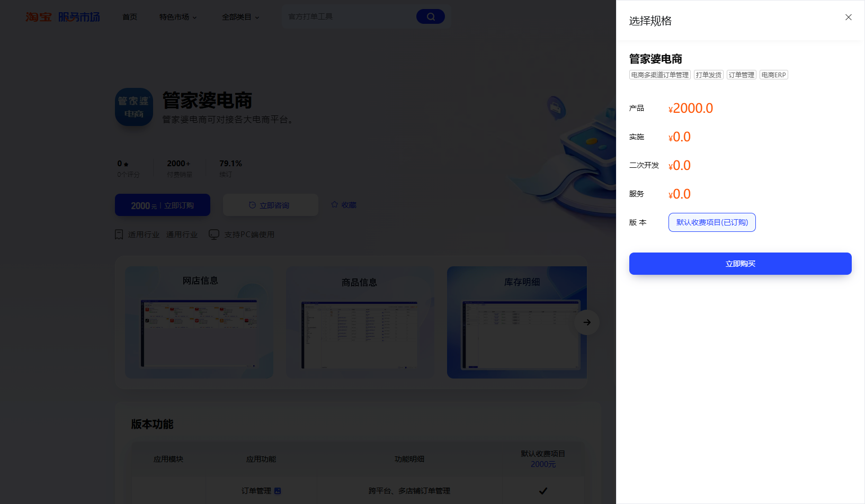Click the 二次开发 price ¥0.0

click(x=680, y=166)
